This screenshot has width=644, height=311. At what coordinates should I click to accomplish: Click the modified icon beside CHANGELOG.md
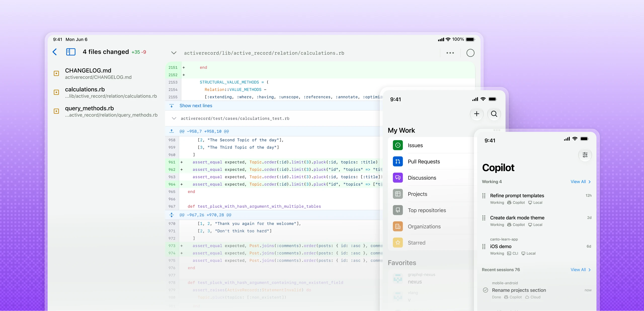click(x=56, y=73)
